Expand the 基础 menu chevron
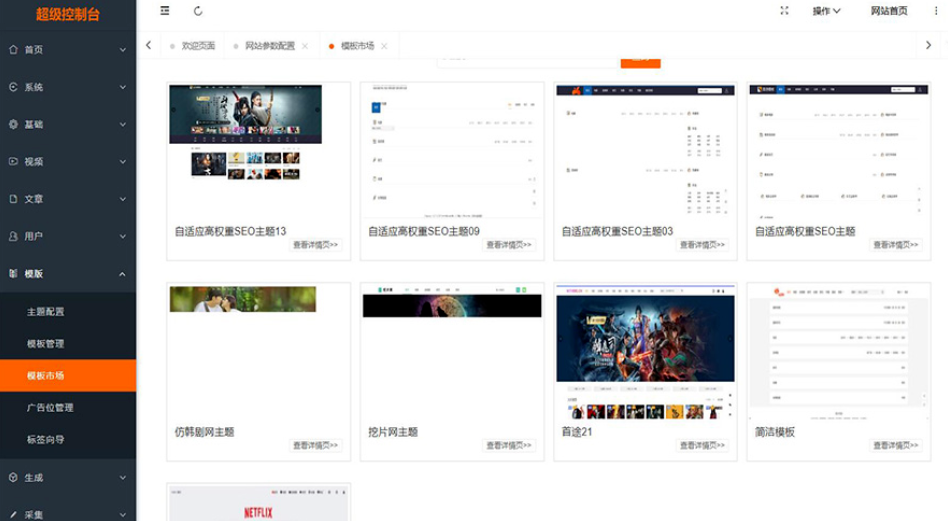The width and height of the screenshot is (948, 521). click(x=123, y=125)
